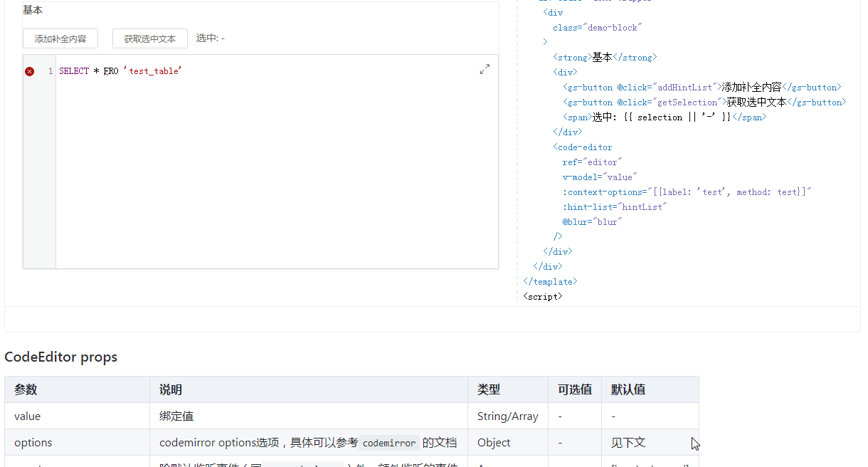Screen dimensions: 868x467
Task: Expand the code editor to fullscreen
Action: click(485, 69)
